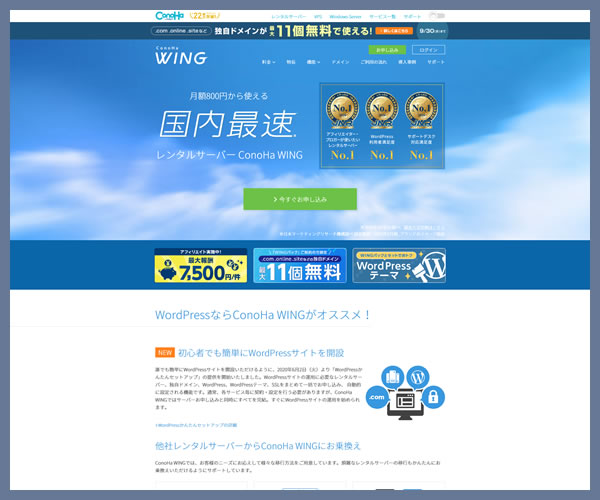The width and height of the screenshot is (600, 500).
Task: Click the green お申し込み button in the header
Action: tap(387, 50)
